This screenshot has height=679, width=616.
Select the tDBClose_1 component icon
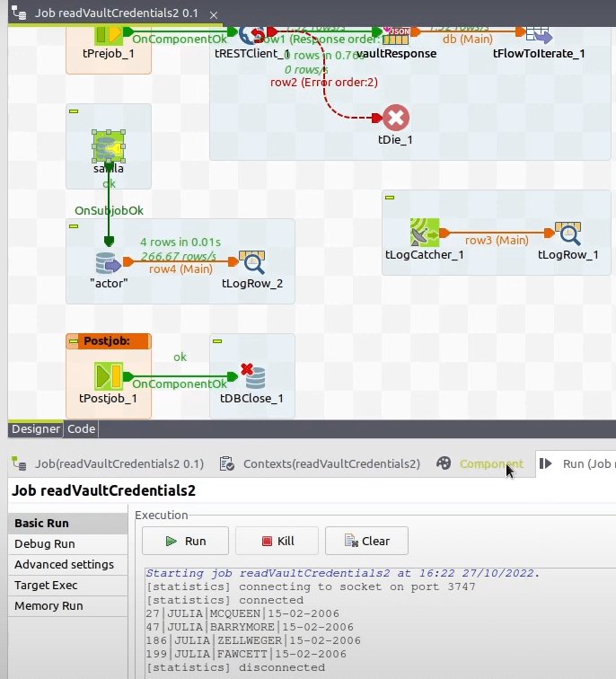pyautogui.click(x=253, y=375)
